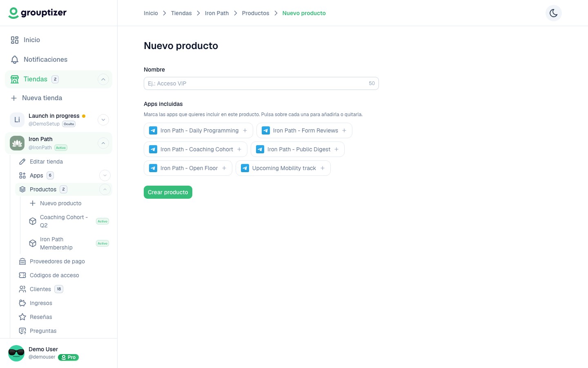Add the Iron Path - Public Digest app
The image size is (588, 368).
click(298, 149)
